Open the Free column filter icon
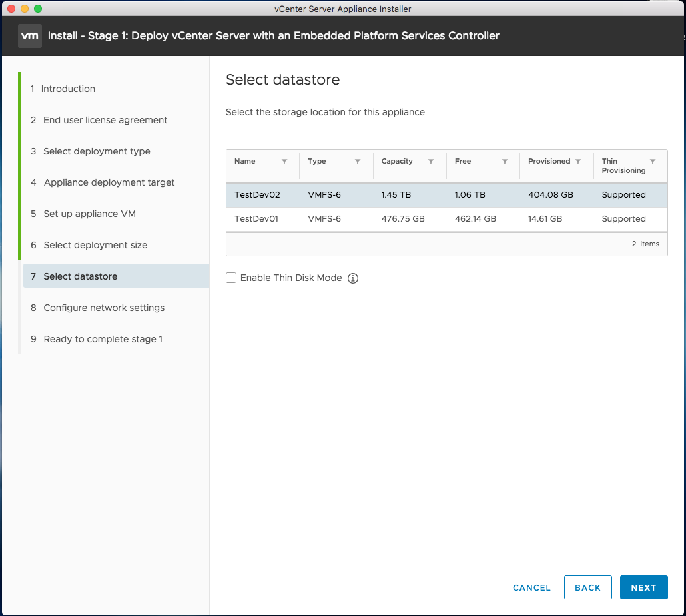This screenshot has height=616, width=686. point(505,162)
